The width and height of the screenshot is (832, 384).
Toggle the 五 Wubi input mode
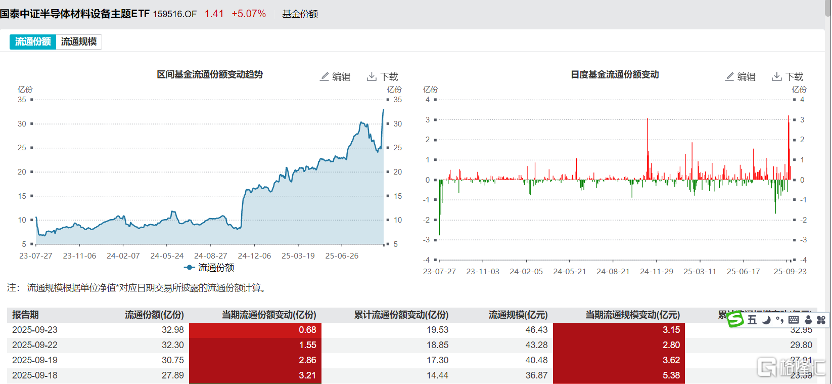(752, 319)
